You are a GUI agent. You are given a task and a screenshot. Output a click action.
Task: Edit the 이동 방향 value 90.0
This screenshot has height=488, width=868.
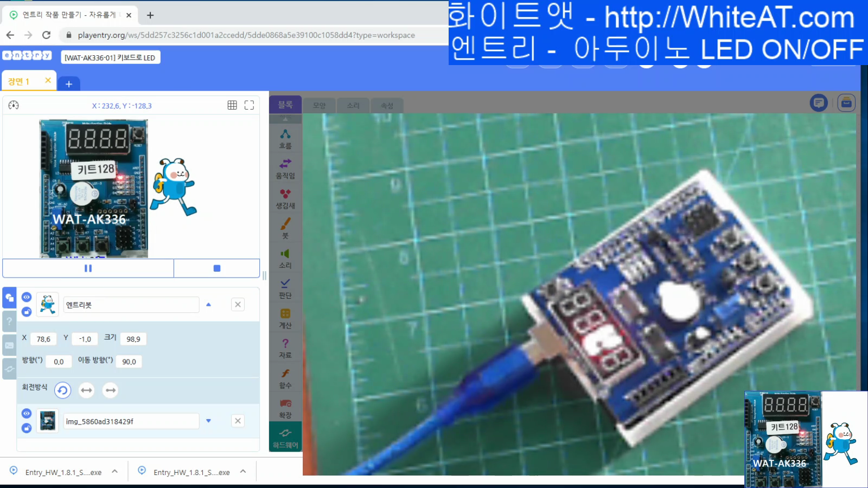pos(129,362)
